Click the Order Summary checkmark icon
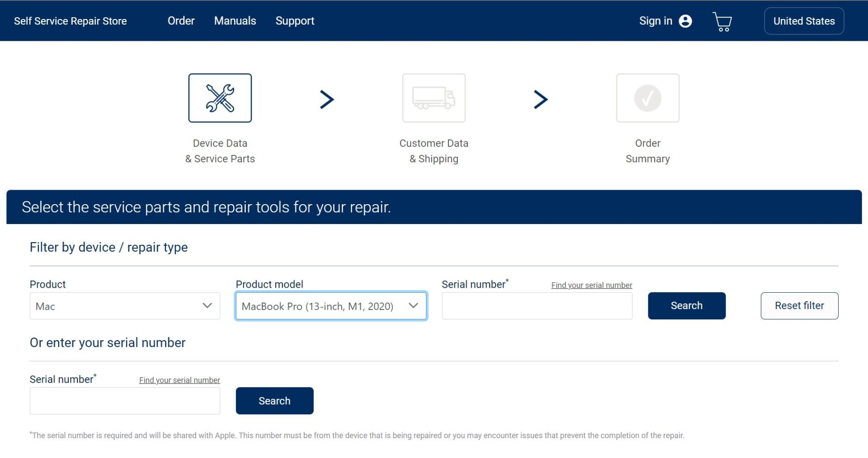Screen dimensions: 868x458 coord(647,98)
